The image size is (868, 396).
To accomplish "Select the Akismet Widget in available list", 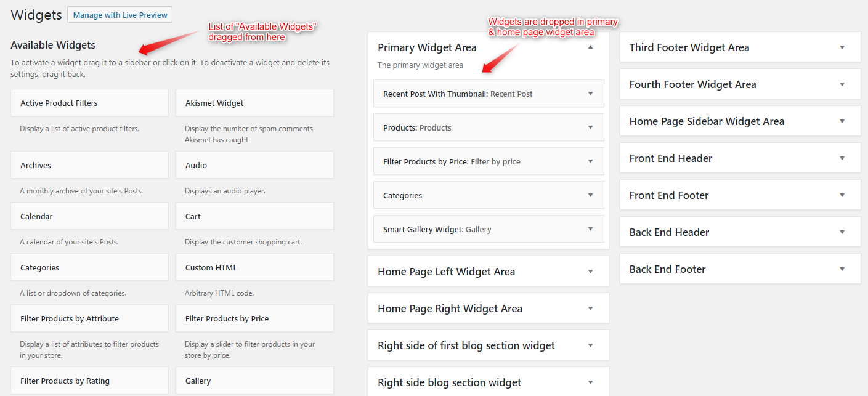I will pyautogui.click(x=254, y=103).
